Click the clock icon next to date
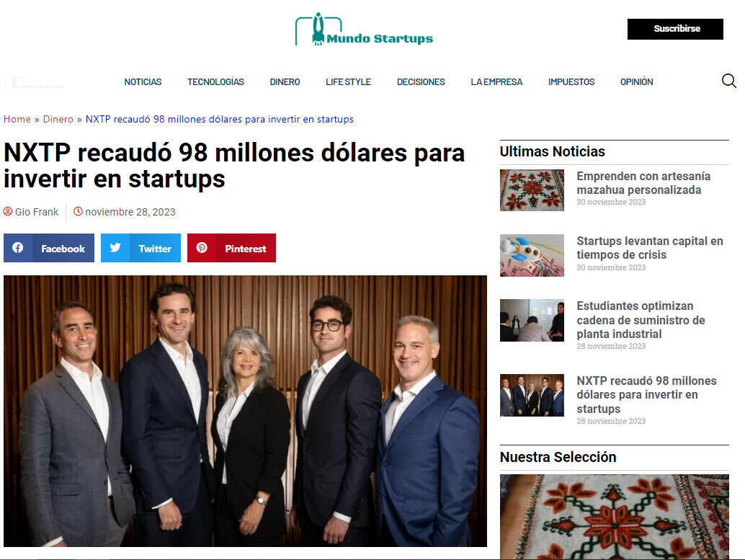The image size is (745, 560). 78,211
